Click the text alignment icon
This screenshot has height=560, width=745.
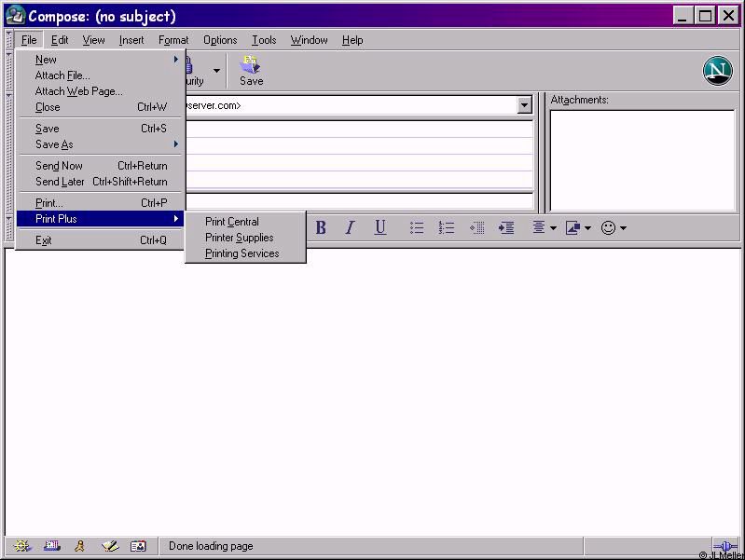click(x=538, y=227)
